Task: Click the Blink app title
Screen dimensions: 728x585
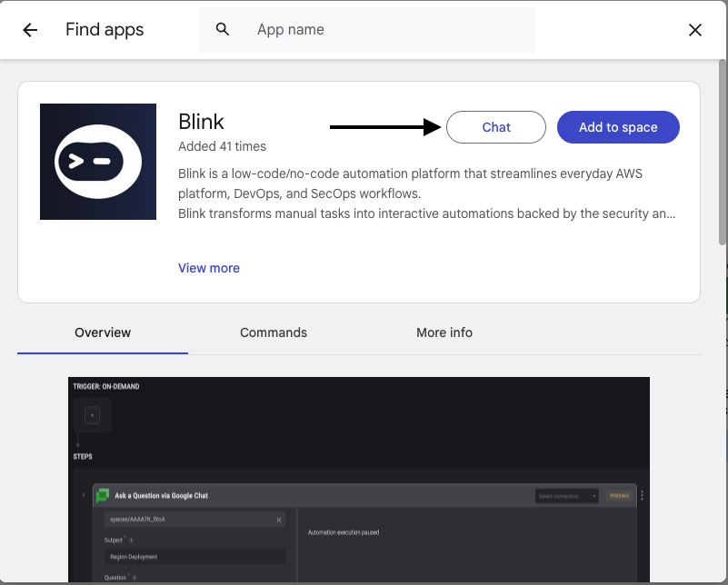Action: point(201,122)
